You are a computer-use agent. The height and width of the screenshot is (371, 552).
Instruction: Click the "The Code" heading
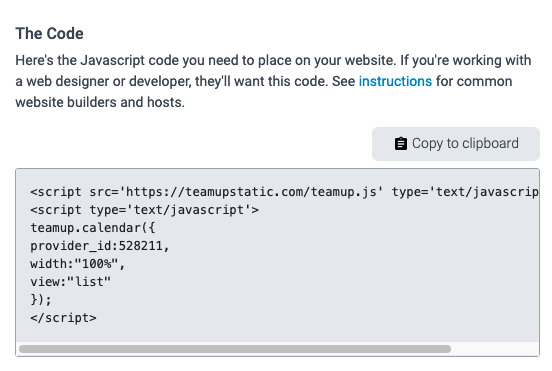point(49,34)
